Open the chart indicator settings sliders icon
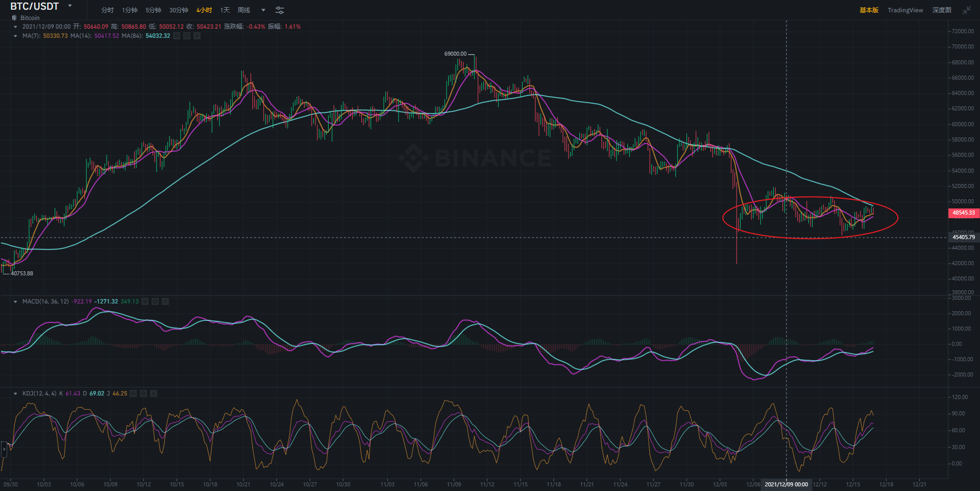Image resolution: width=980 pixels, height=491 pixels. (280, 10)
